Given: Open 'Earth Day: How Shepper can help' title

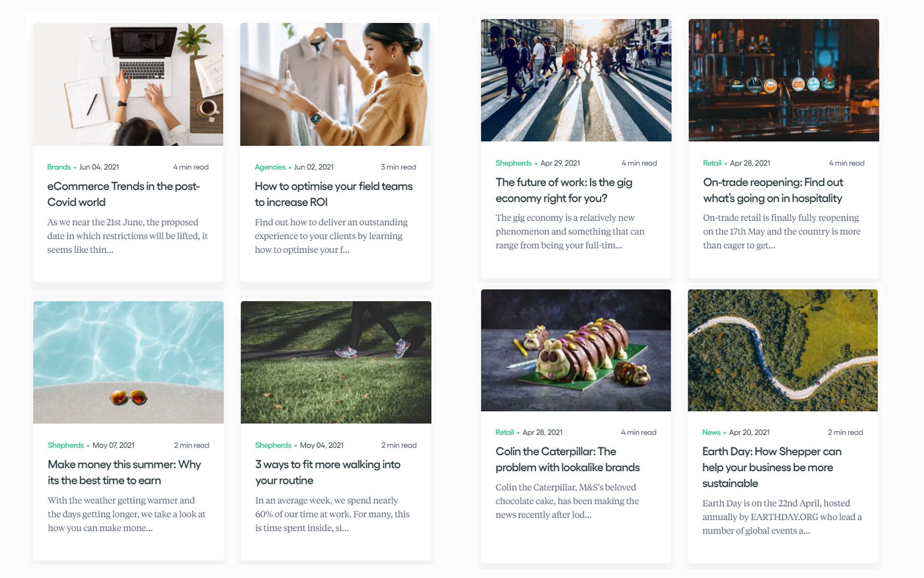Looking at the screenshot, I should 771,467.
